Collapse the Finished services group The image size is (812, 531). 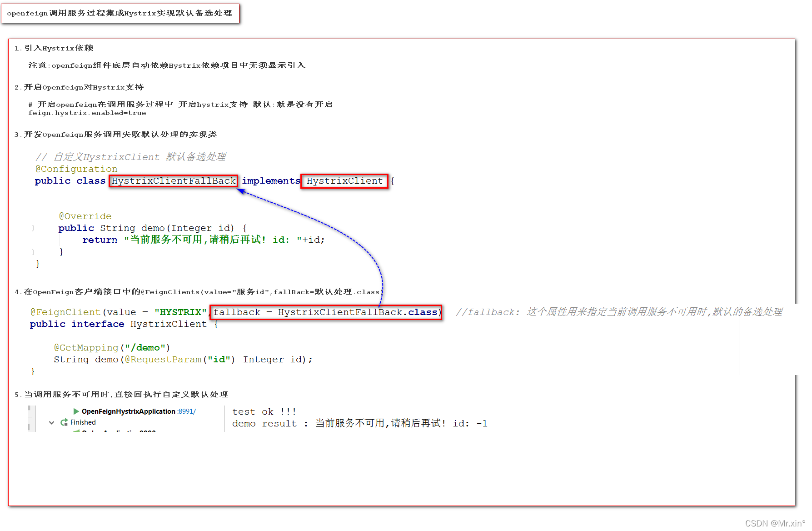51,422
